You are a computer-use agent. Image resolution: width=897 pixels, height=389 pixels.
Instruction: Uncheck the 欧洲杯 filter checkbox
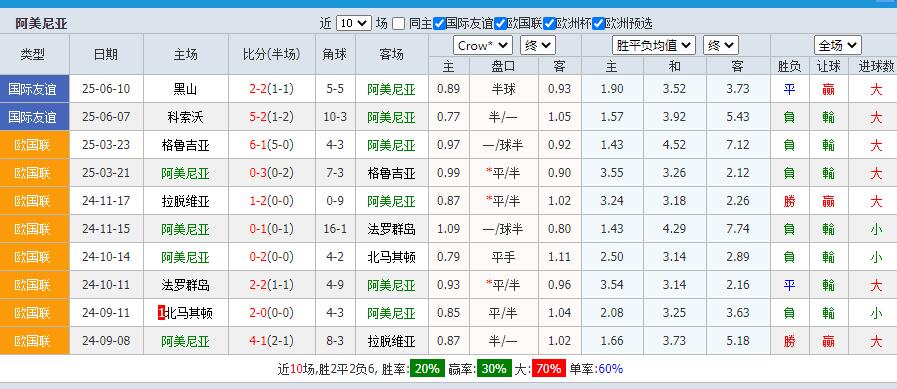pyautogui.click(x=549, y=23)
